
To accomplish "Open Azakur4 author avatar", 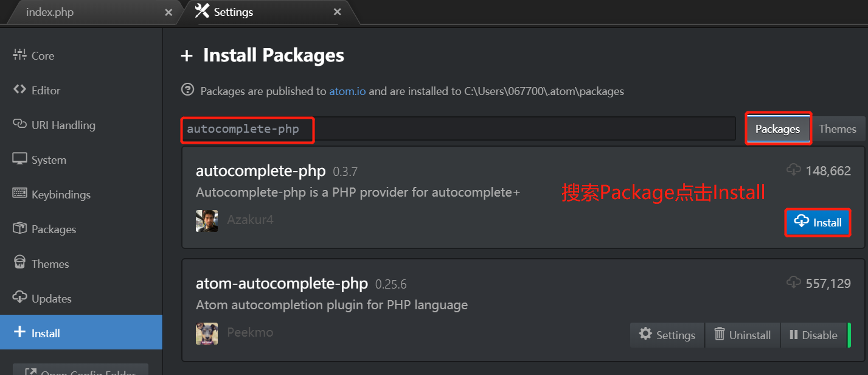I will click(207, 220).
